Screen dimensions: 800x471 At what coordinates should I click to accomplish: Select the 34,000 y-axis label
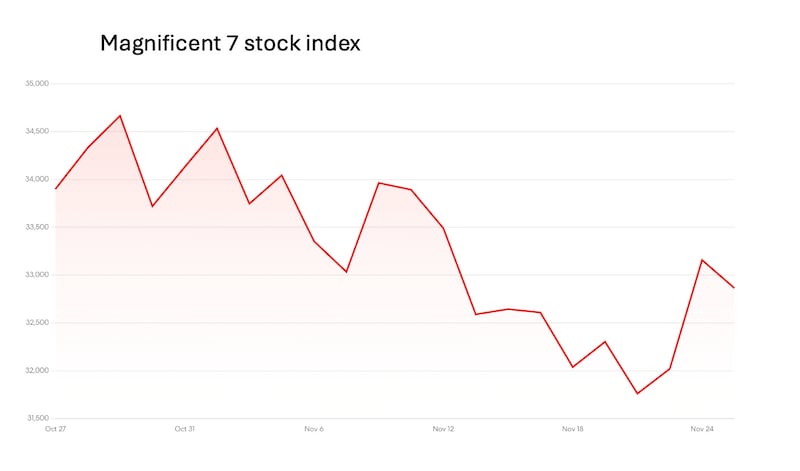point(37,179)
